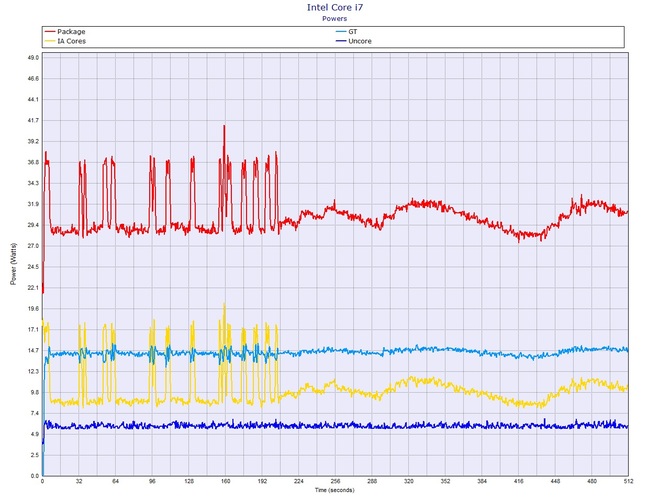Click the 512 tick on time axis
Viewport: 670px width, 502px height.
pos(628,481)
